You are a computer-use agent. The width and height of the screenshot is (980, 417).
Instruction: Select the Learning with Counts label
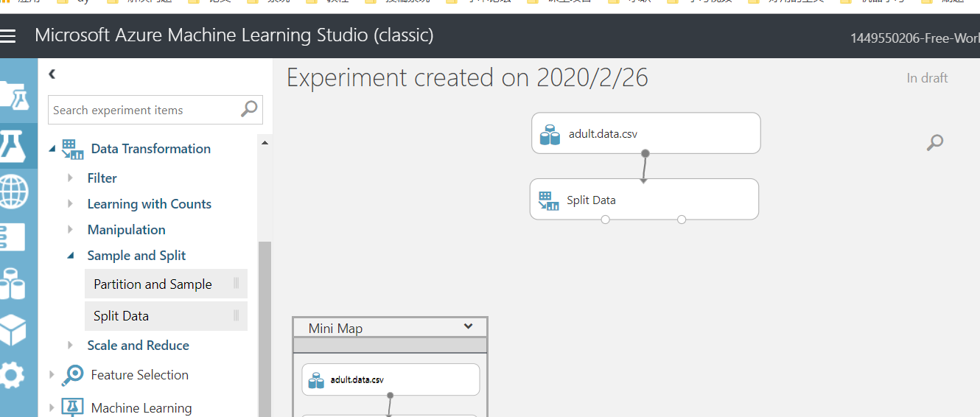click(x=149, y=204)
